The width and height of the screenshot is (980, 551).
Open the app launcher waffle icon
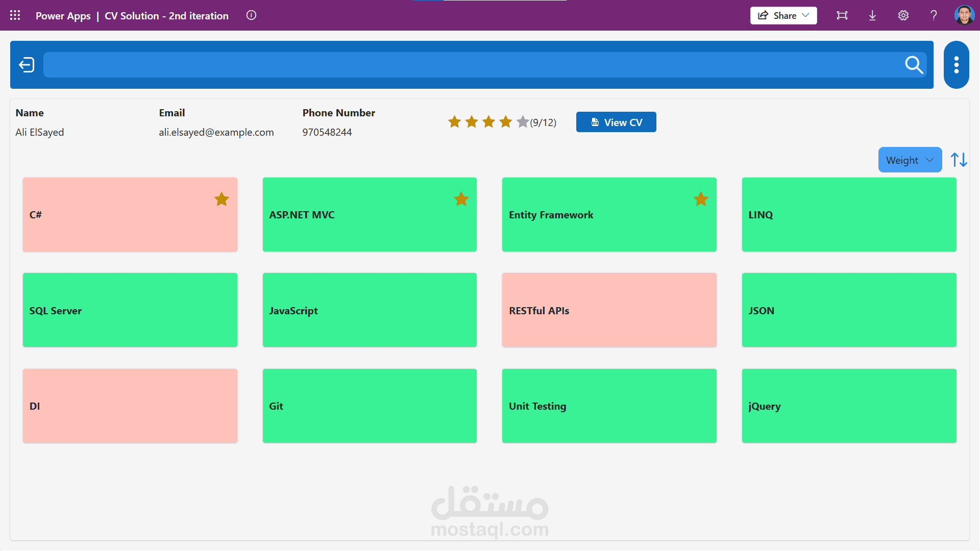pyautogui.click(x=15, y=15)
